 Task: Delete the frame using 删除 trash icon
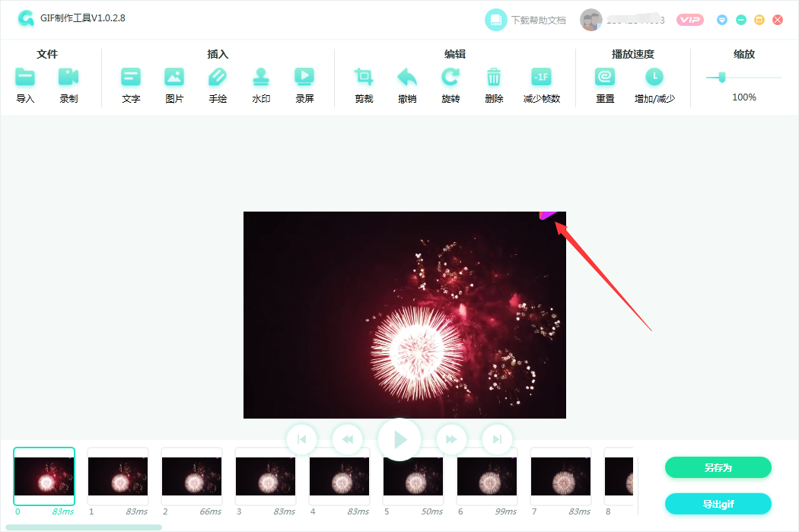coord(494,78)
